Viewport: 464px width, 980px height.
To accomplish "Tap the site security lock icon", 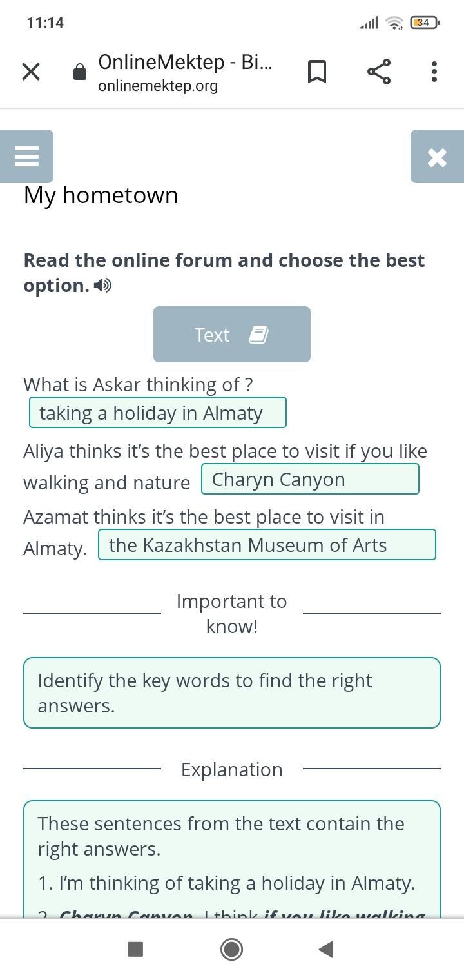I will [x=80, y=72].
